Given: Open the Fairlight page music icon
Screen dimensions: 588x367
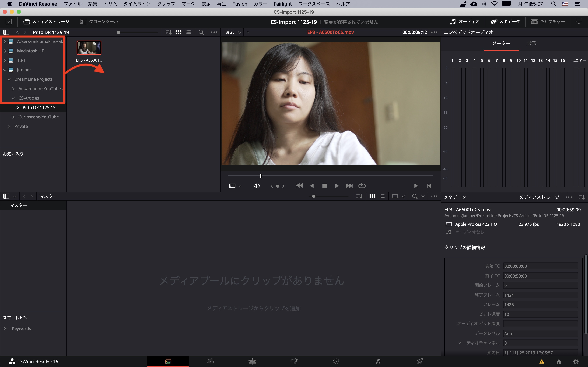Looking at the screenshot, I should click(378, 361).
